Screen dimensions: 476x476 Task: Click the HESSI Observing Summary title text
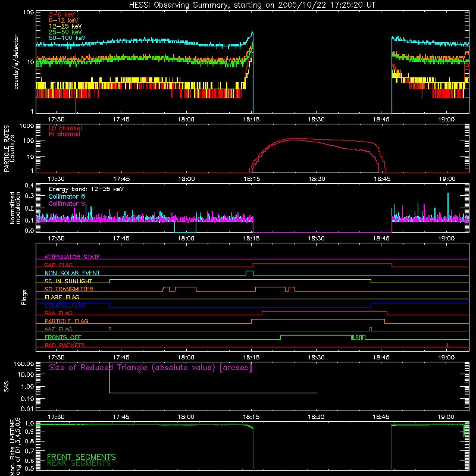252,5
